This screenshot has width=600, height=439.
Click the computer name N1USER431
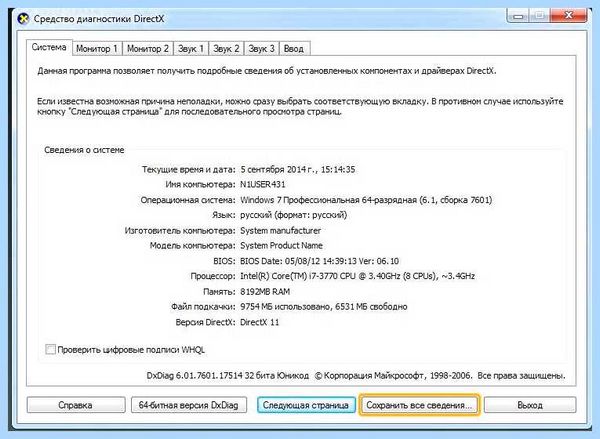(x=262, y=184)
